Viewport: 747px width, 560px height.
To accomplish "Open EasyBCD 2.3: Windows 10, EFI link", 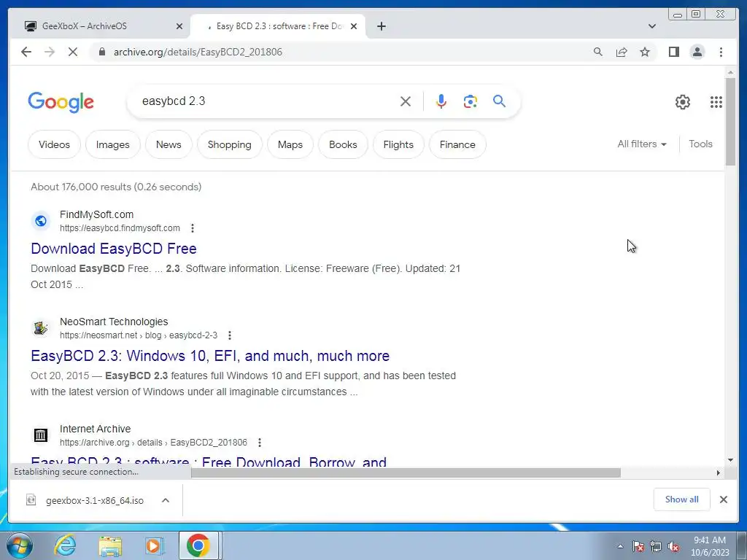I will pos(210,356).
